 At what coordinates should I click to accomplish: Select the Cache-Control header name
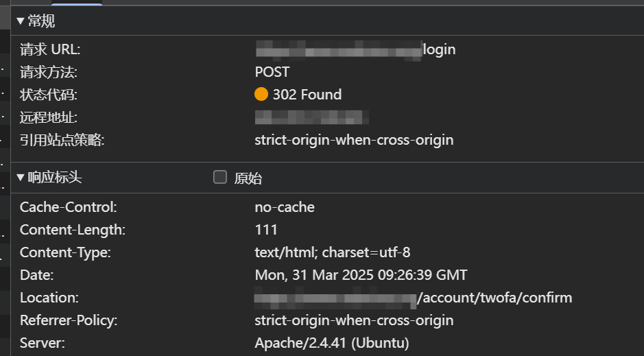click(68, 207)
